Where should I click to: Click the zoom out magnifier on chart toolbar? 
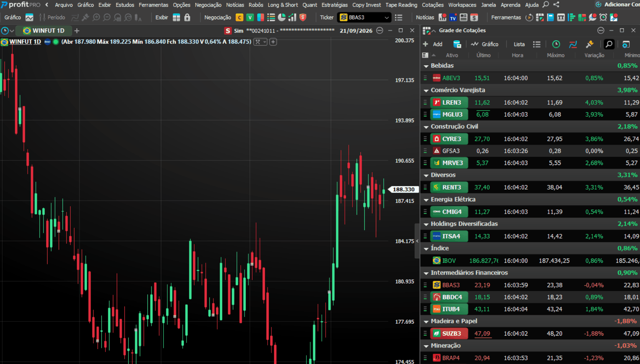pos(107,17)
